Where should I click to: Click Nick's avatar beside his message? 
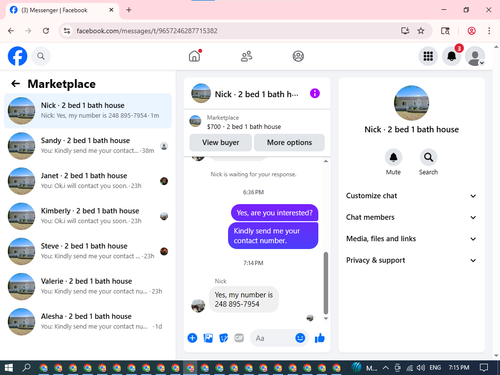point(198,306)
